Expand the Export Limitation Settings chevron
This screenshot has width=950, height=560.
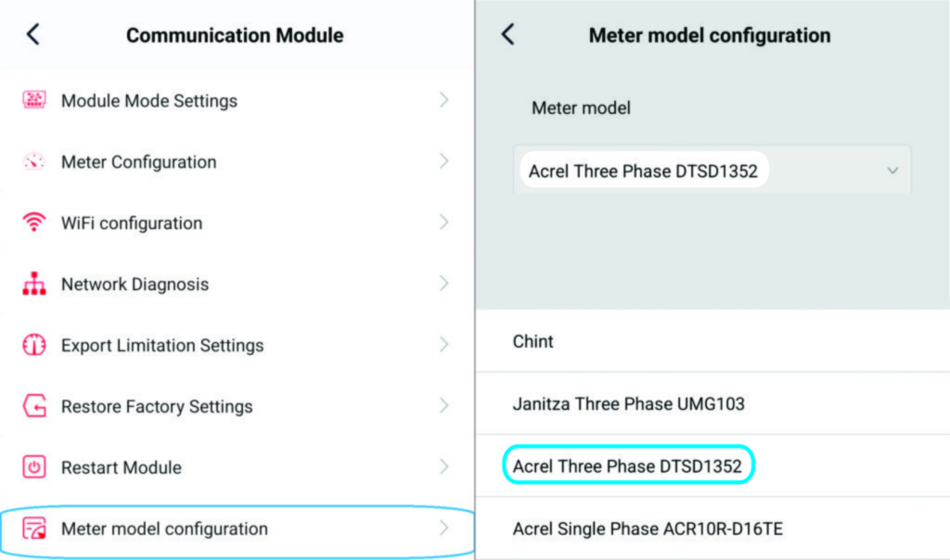tap(443, 345)
